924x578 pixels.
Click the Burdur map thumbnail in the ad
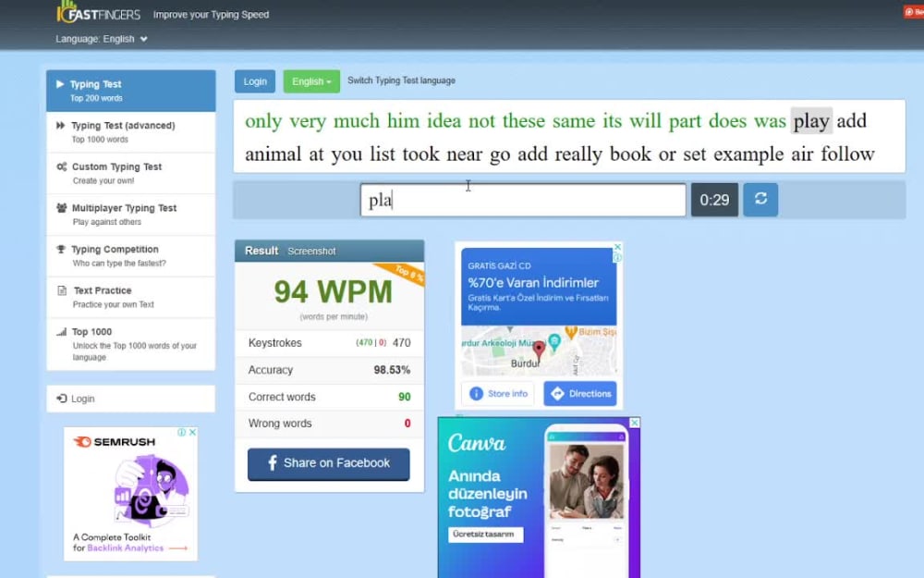click(539, 350)
